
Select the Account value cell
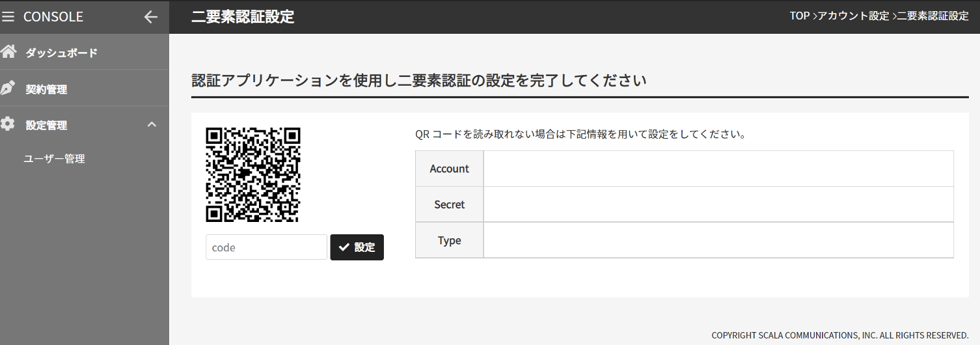[x=718, y=169]
